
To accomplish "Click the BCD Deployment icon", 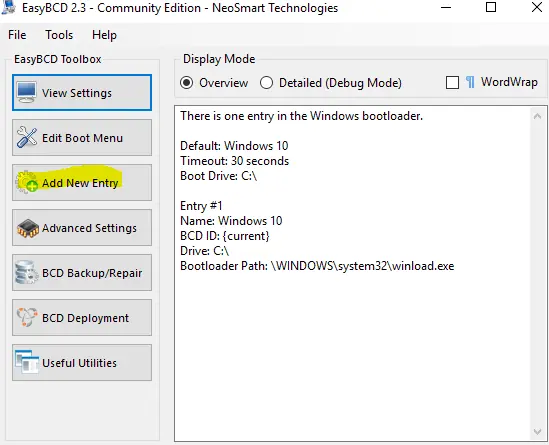I will coord(27,317).
